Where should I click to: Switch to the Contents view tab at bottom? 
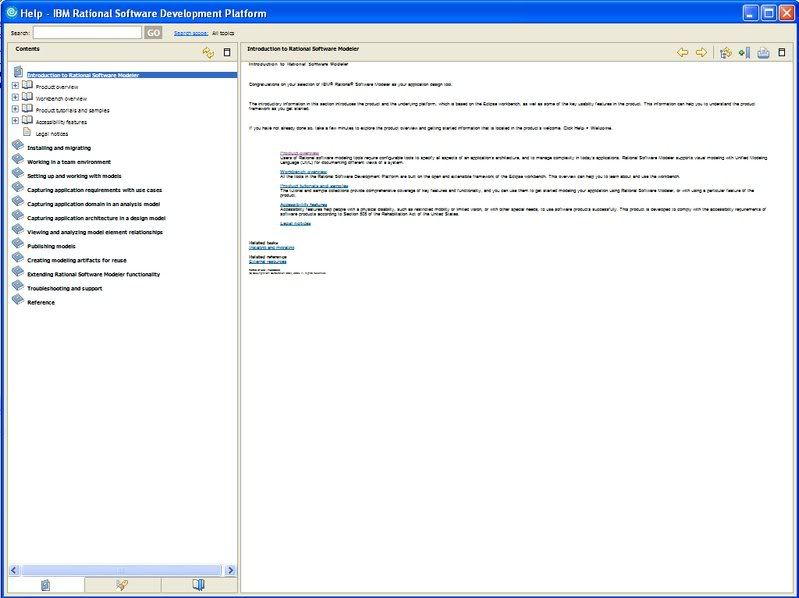coord(46,585)
